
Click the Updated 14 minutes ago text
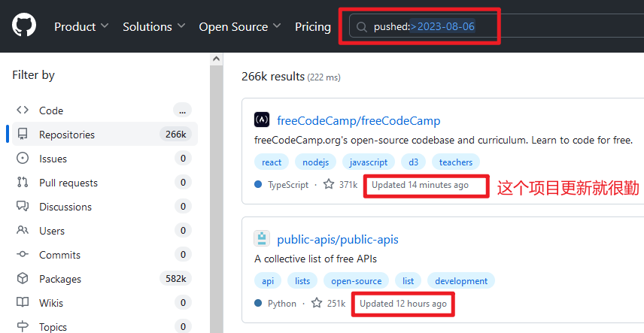(x=420, y=185)
